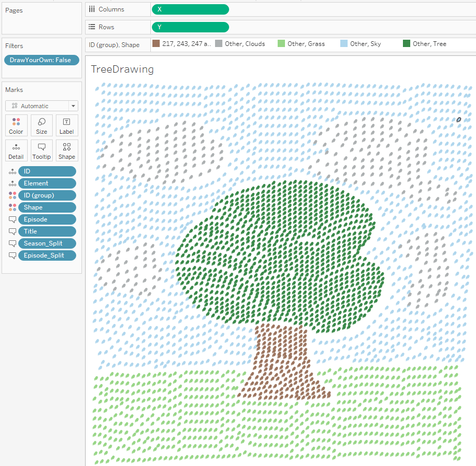The image size is (476, 466).
Task: Open the Size marks card button
Action: (42, 125)
